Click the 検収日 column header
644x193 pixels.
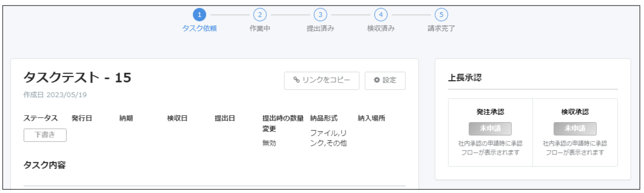pos(177,118)
